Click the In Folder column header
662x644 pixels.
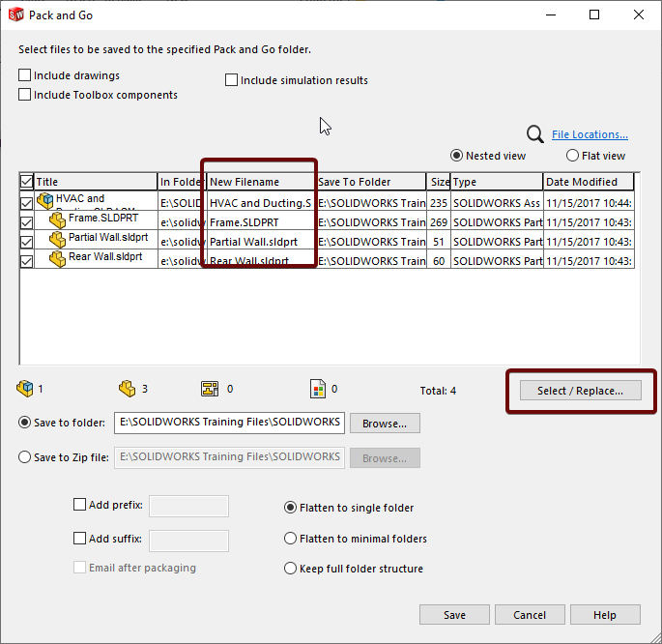tap(182, 182)
